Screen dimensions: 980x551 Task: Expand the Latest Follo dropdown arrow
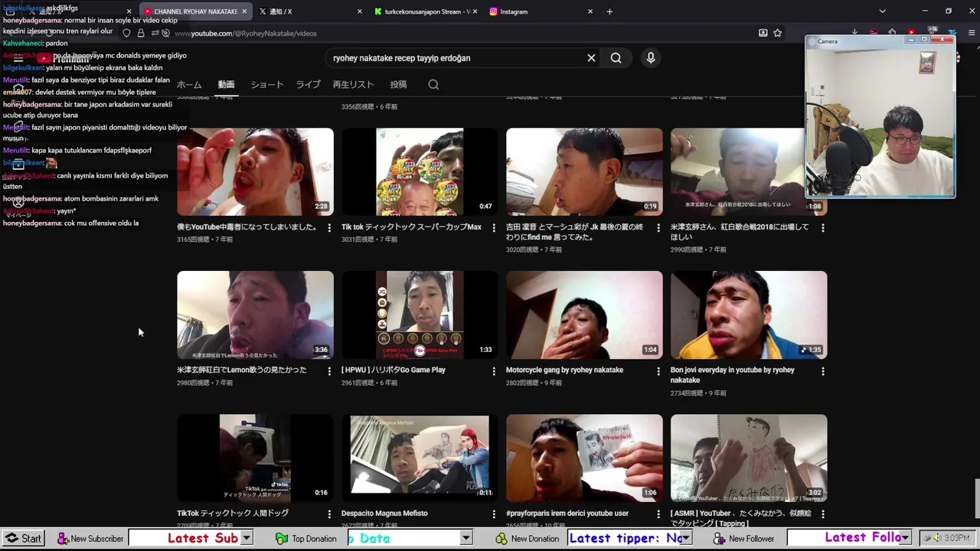point(906,538)
